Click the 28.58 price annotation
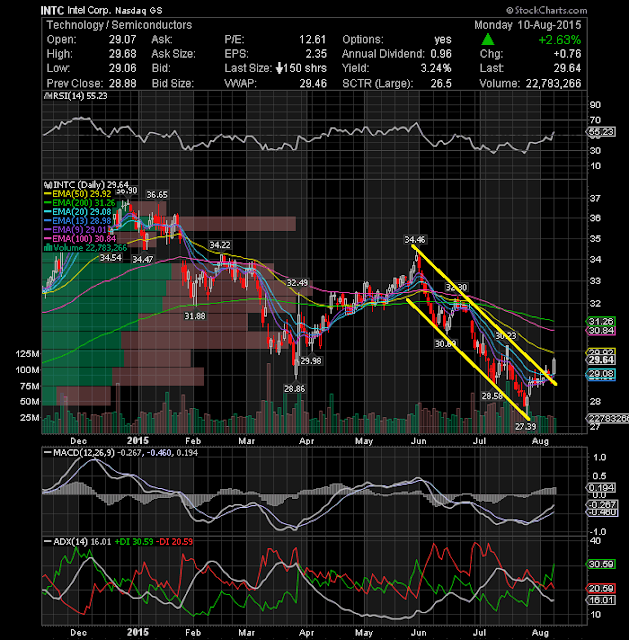The height and width of the screenshot is (640, 629). 492,396
